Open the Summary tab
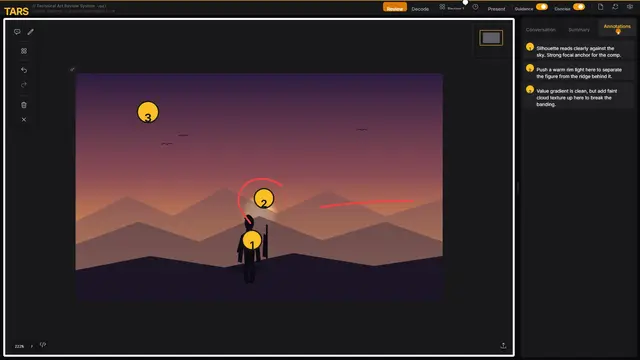Image resolution: width=640 pixels, height=360 pixels. [x=579, y=29]
